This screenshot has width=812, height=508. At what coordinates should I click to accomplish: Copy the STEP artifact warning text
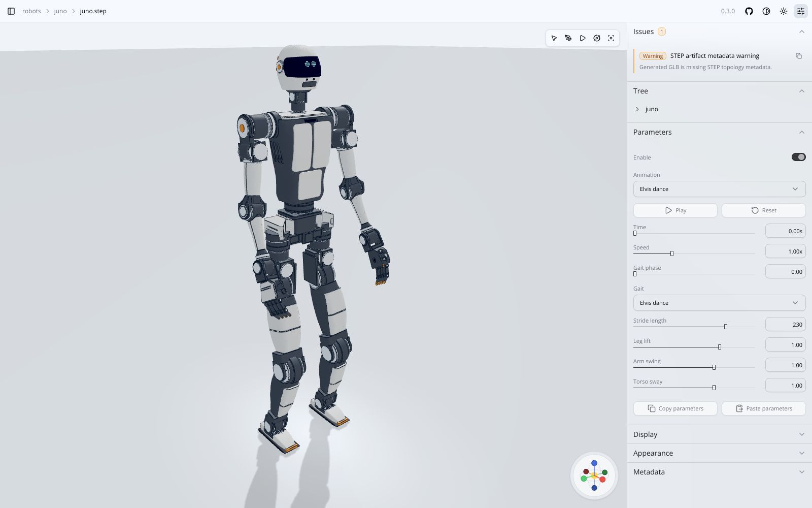pos(799,56)
